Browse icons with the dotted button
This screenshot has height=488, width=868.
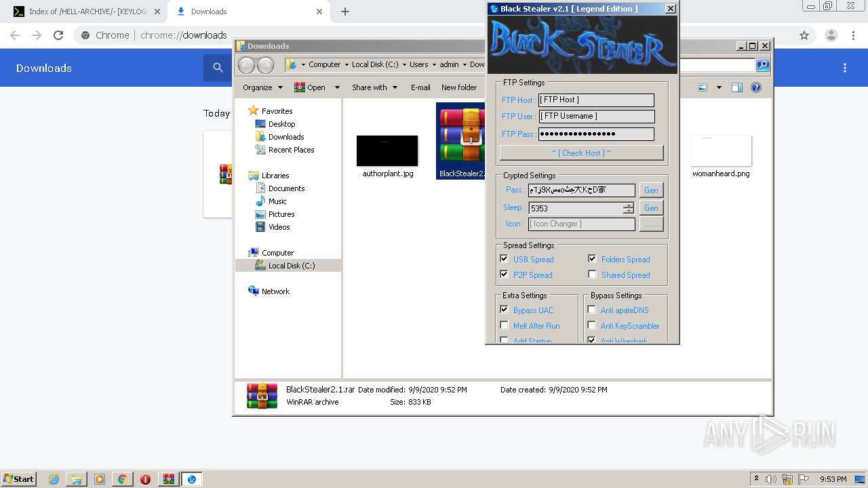click(x=651, y=224)
